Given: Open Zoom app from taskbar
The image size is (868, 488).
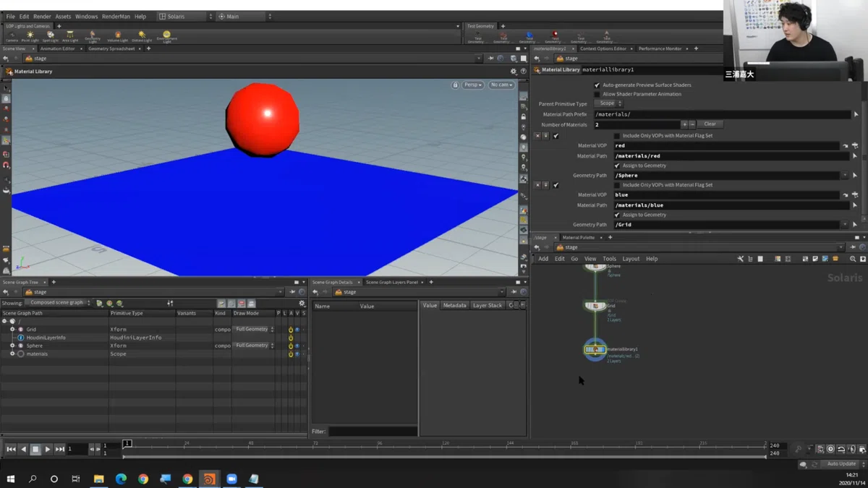Looking at the screenshot, I should (x=231, y=479).
